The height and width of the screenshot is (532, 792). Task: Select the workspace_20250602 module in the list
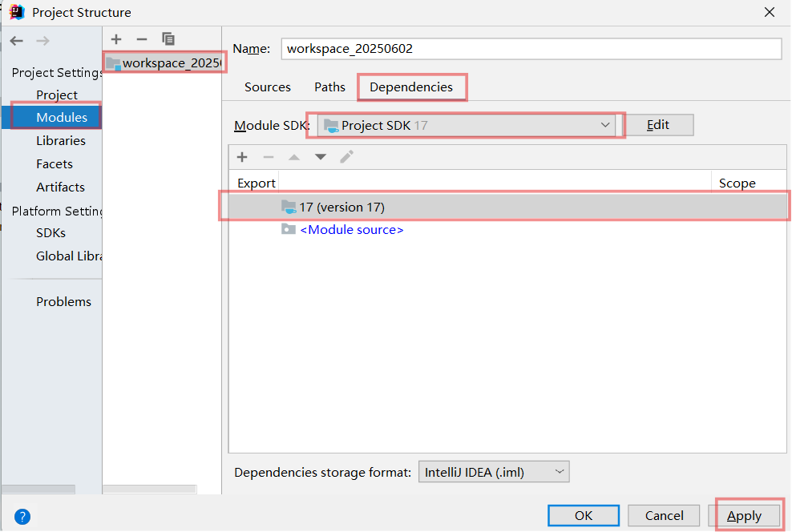click(164, 63)
